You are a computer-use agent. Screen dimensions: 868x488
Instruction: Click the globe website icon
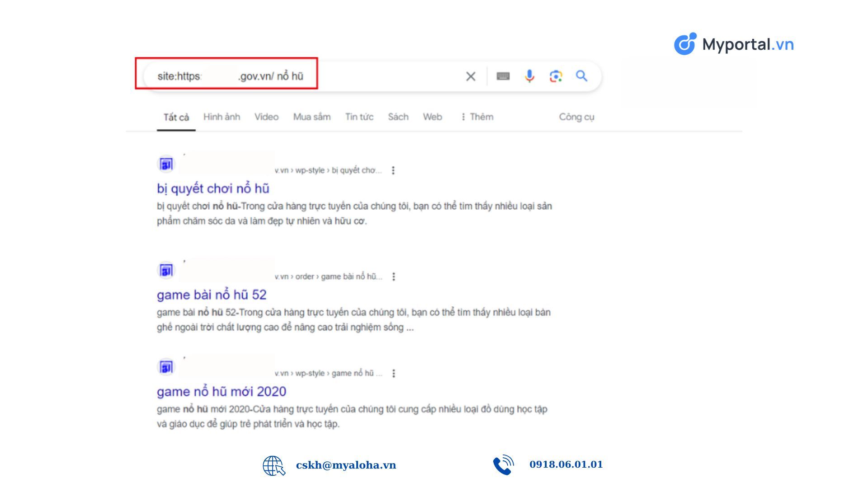(x=274, y=465)
